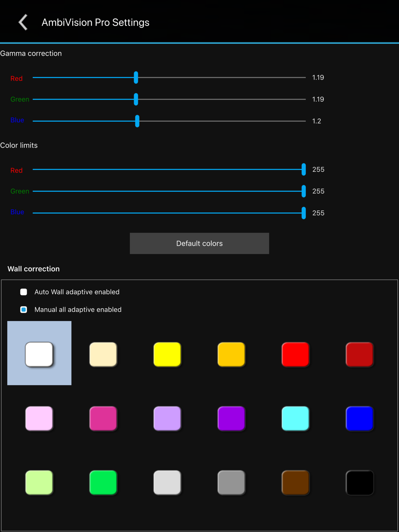This screenshot has height=532, width=399.
Task: Select the light pink wall color swatch
Action: click(x=39, y=418)
